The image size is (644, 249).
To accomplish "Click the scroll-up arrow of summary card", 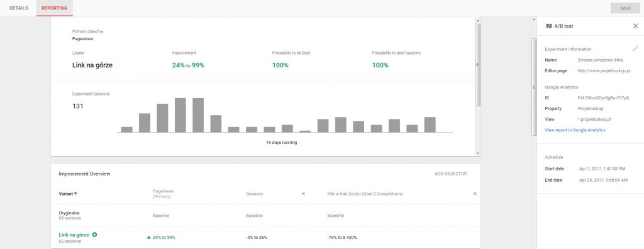I will 478,20.
